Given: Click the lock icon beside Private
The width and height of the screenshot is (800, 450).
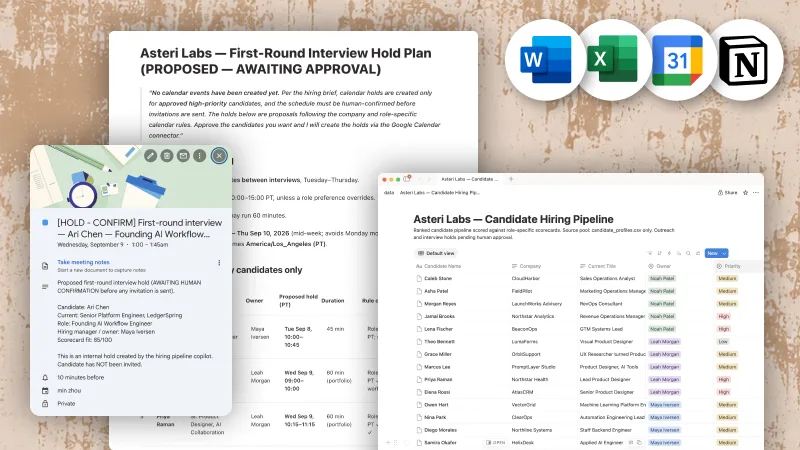Looking at the screenshot, I should point(45,404).
